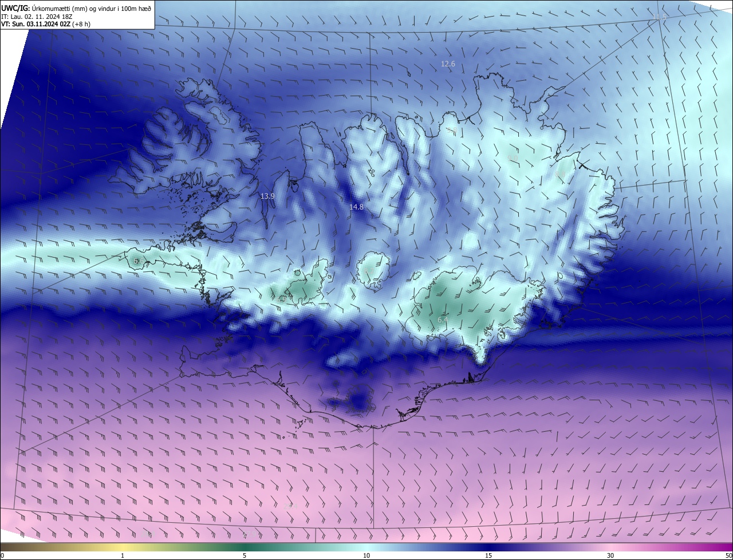Click the 5 label on the color scale

(x=245, y=555)
